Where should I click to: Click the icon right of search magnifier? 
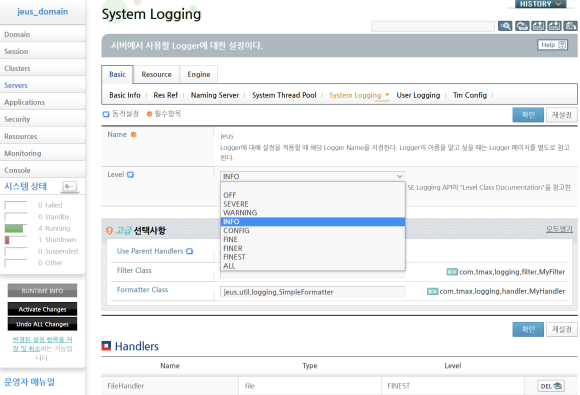[522, 26]
